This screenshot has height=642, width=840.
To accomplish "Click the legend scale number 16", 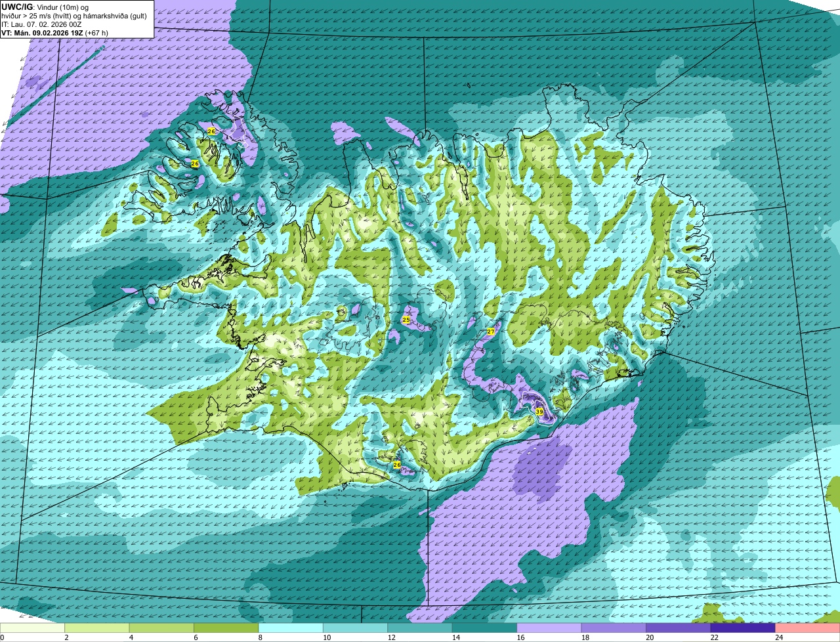I will tap(521, 637).
